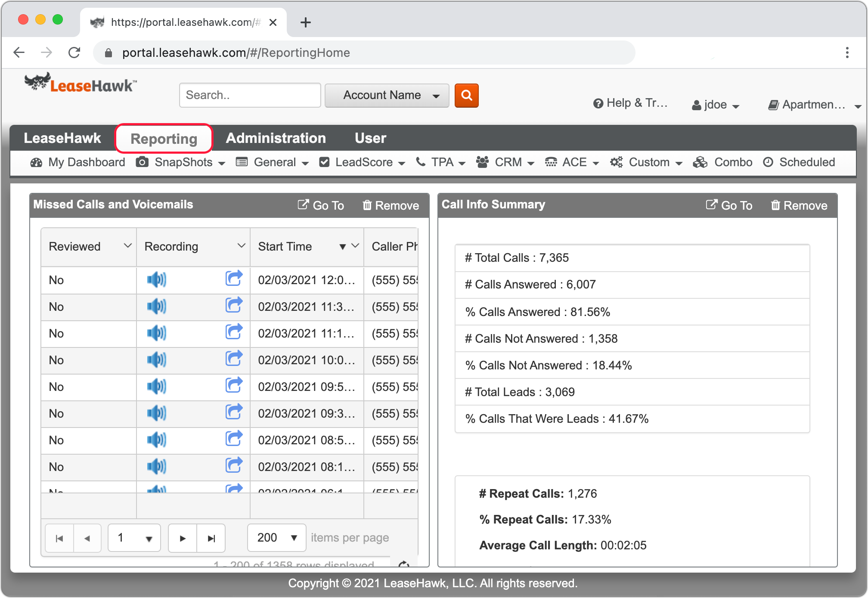
Task: Click the # Total Calls : 7,365 row
Action: [632, 258]
